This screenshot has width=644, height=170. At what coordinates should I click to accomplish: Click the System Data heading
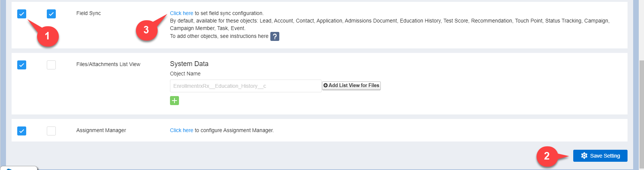(x=189, y=64)
